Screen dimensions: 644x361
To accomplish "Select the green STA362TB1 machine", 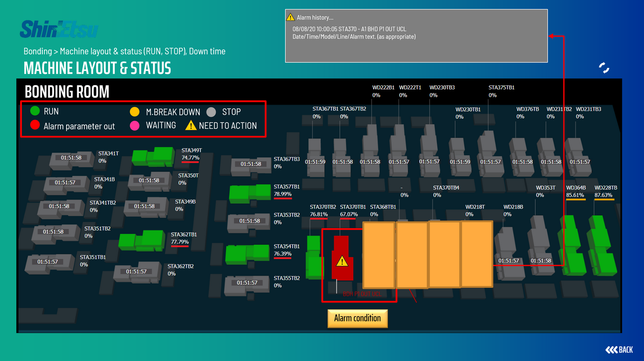I will tap(142, 241).
